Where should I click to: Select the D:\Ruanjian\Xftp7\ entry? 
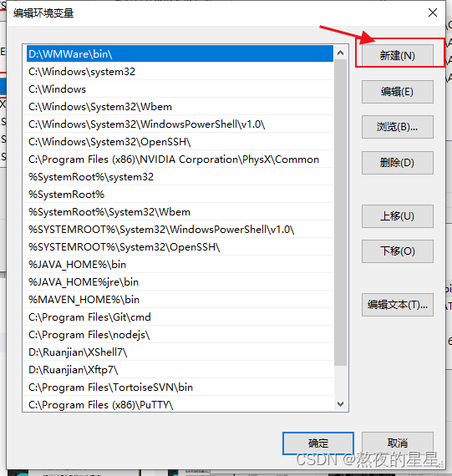(x=179, y=370)
